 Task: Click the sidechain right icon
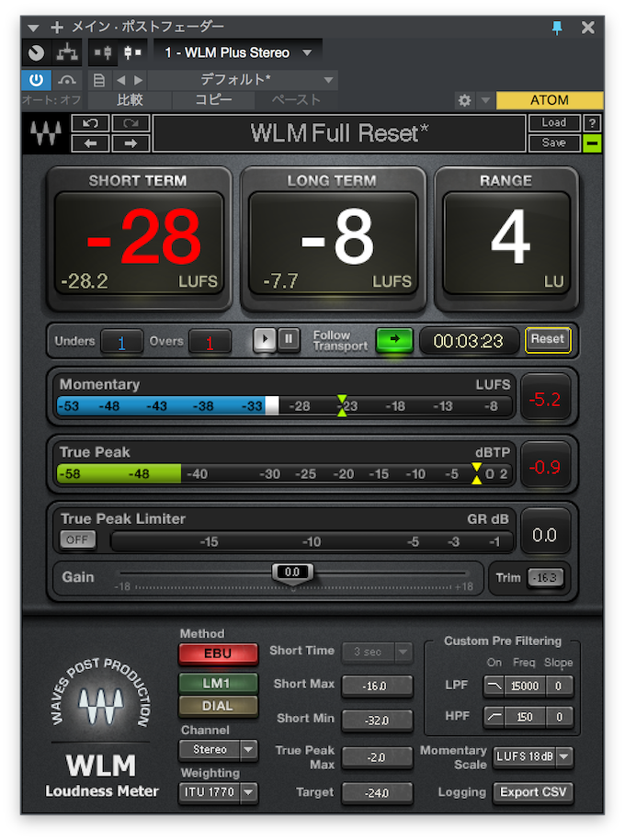[132, 52]
